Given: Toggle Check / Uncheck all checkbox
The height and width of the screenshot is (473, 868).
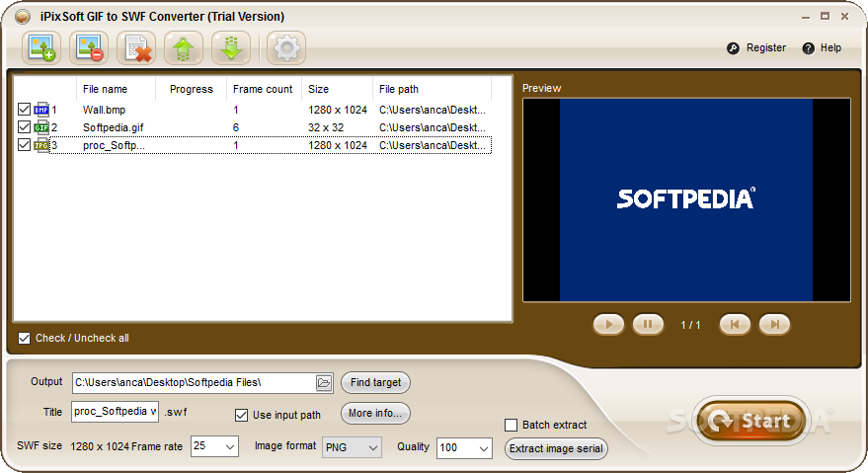Looking at the screenshot, I should [24, 338].
